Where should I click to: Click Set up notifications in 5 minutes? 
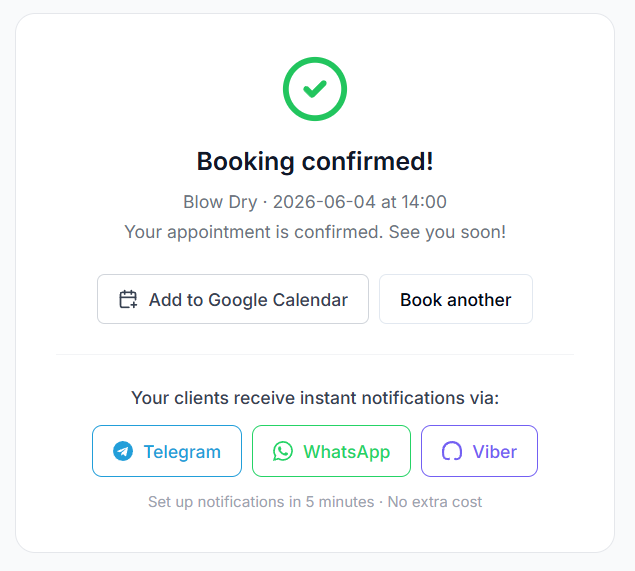click(x=261, y=502)
